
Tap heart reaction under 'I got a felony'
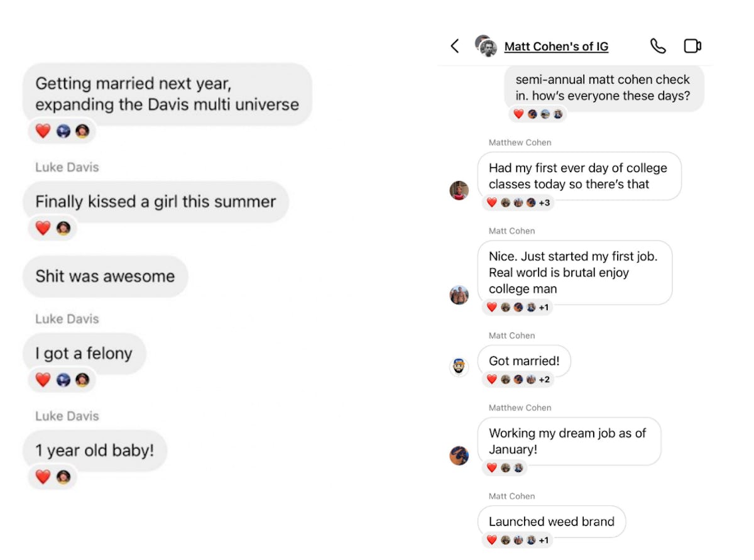pyautogui.click(x=43, y=380)
